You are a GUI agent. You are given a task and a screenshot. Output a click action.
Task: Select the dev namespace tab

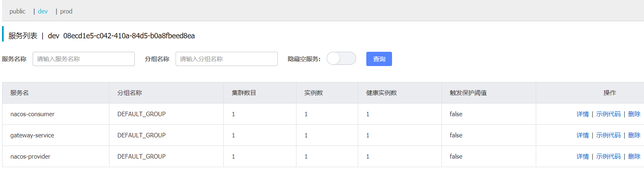pyautogui.click(x=43, y=11)
